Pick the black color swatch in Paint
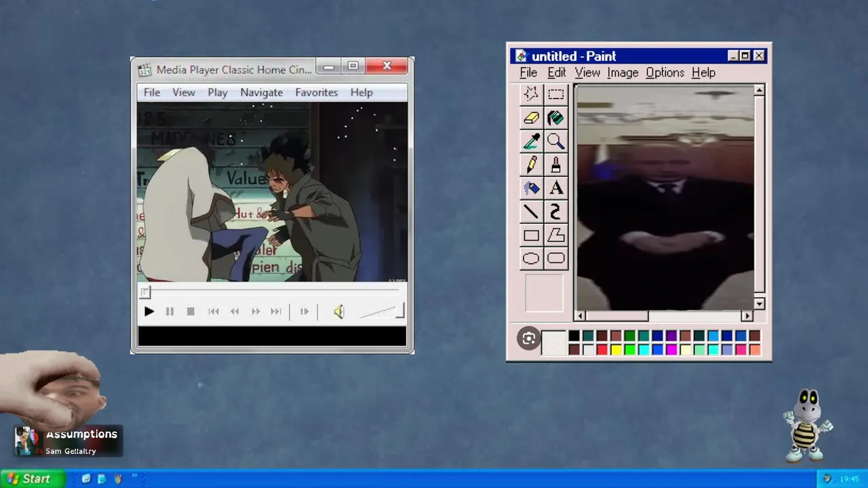Image resolution: width=868 pixels, height=488 pixels. 574,336
